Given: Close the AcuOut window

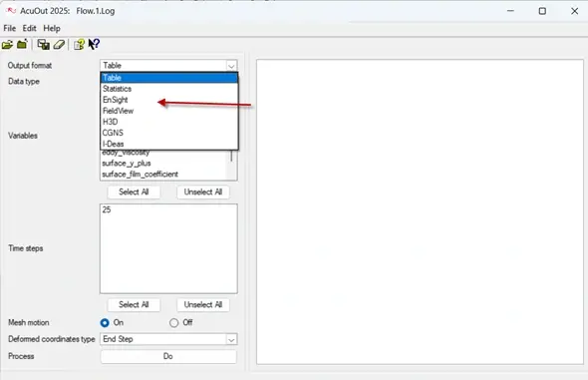Looking at the screenshot, I should coord(574,11).
